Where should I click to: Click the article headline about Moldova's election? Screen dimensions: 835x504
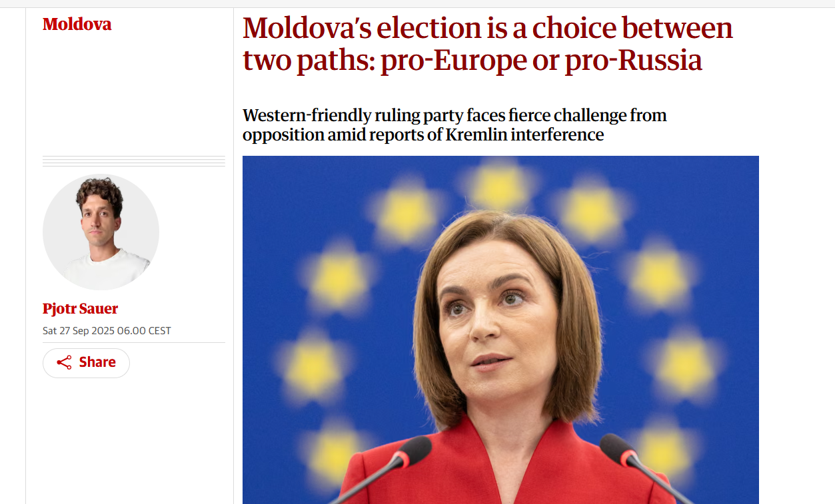(x=487, y=44)
